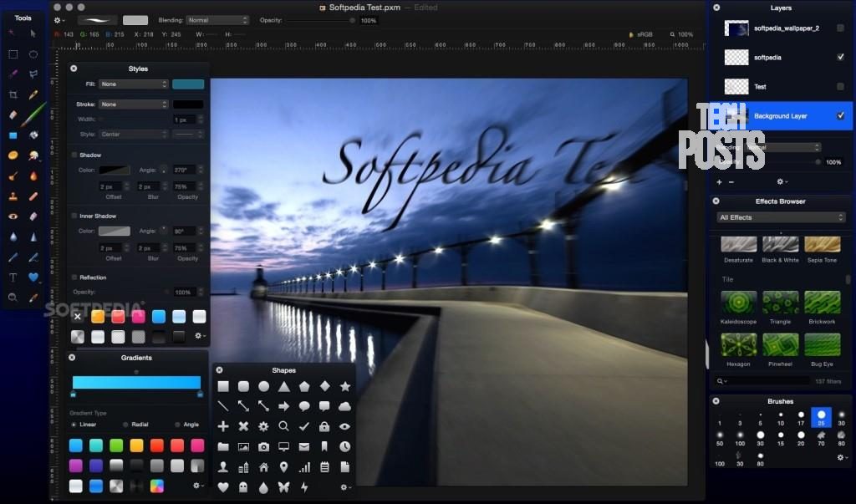Viewport: 856px width, 504px height.
Task: Close the Styles panel
Action: (74, 69)
